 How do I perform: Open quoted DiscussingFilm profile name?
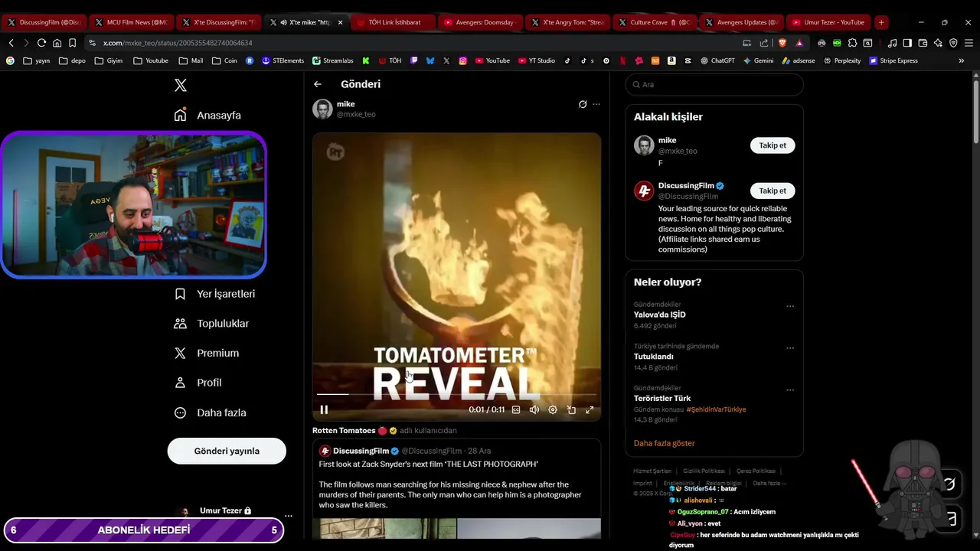361,451
